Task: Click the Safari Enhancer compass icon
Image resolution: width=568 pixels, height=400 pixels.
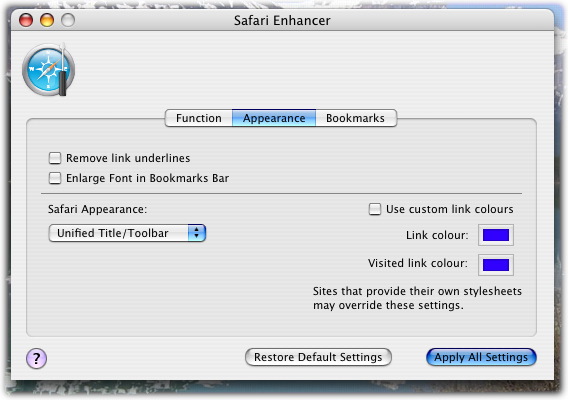Action: 48,70
